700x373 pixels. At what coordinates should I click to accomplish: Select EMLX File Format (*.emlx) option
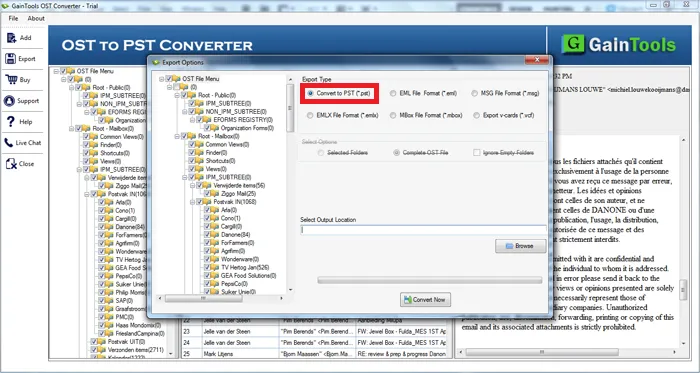click(x=310, y=116)
